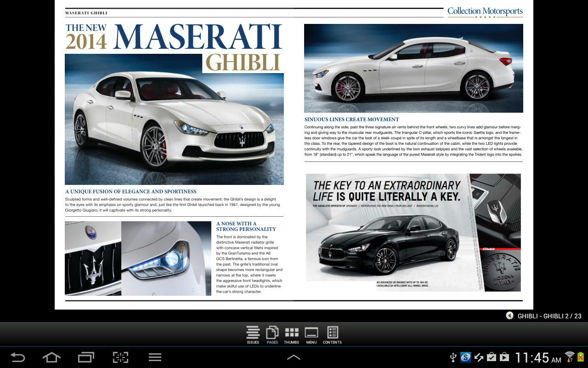
Task: Open the sync arrows notification
Action: (479, 357)
